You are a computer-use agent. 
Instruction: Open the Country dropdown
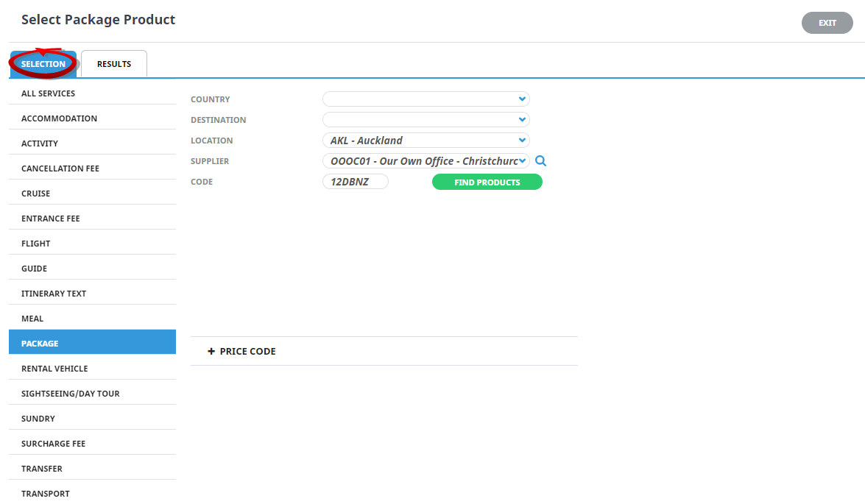coord(426,99)
